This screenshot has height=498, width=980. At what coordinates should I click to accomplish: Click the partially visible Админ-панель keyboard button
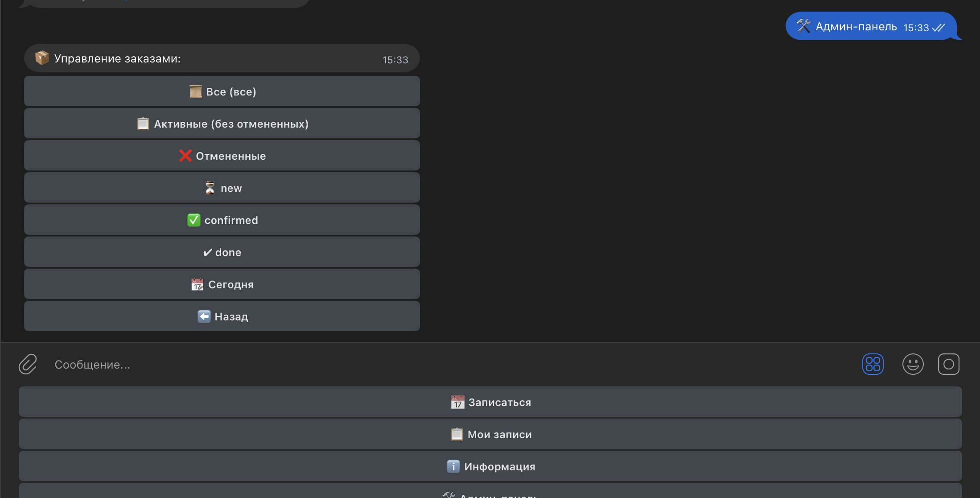click(490, 493)
